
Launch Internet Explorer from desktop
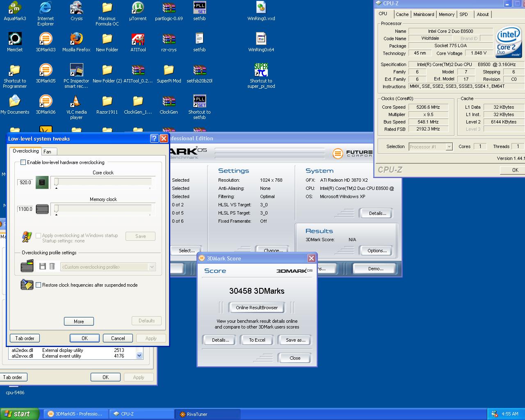coord(46,14)
